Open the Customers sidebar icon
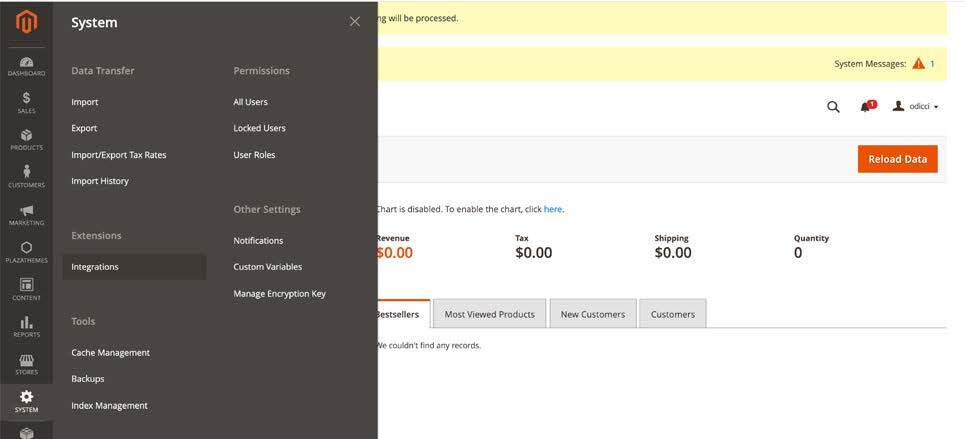The image size is (965, 439). click(x=26, y=177)
